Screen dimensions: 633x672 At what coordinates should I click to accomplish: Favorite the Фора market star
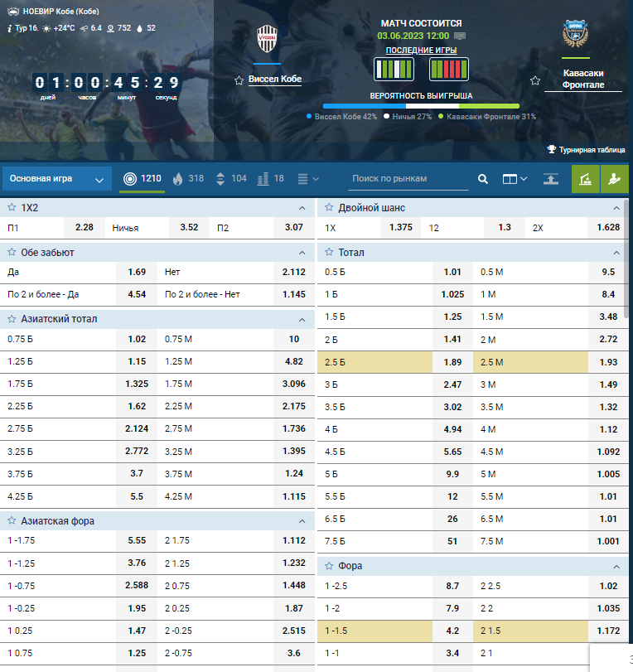329,566
